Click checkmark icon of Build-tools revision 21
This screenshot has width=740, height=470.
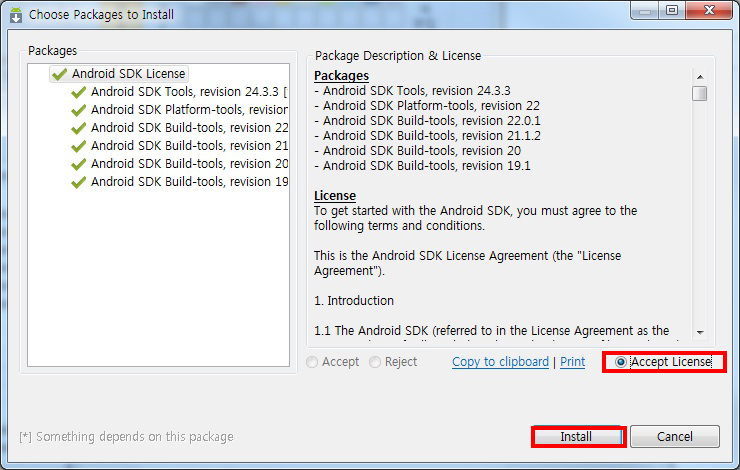(78, 146)
